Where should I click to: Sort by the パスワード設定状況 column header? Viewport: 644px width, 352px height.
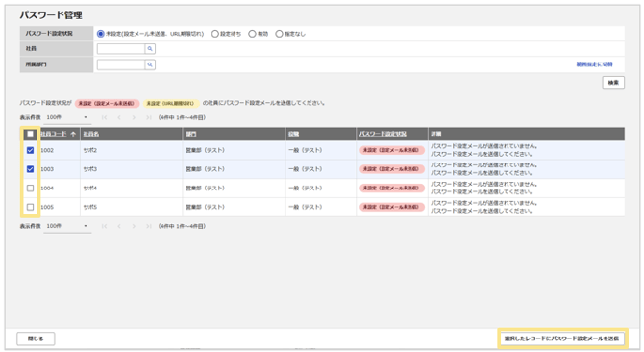[383, 134]
